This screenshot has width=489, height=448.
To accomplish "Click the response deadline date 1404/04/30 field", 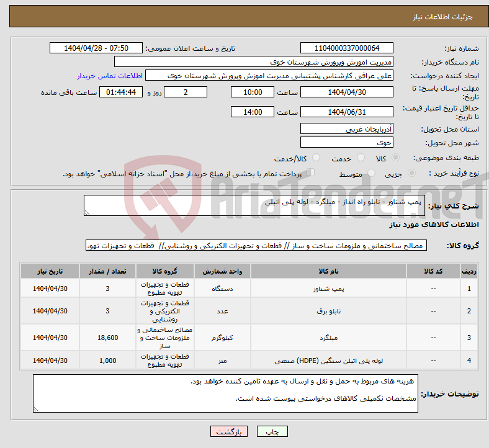I will pyautogui.click(x=346, y=92).
